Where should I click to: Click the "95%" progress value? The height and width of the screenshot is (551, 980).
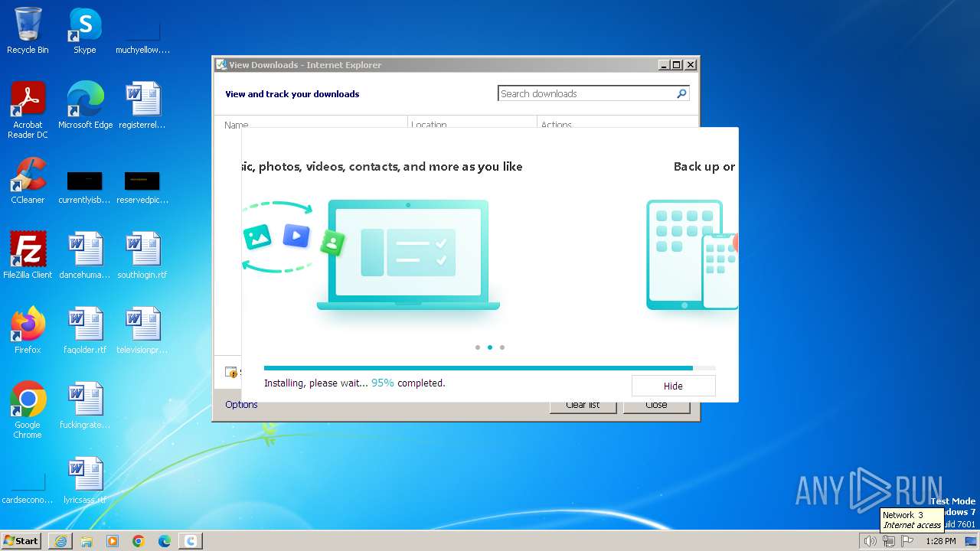pos(383,383)
